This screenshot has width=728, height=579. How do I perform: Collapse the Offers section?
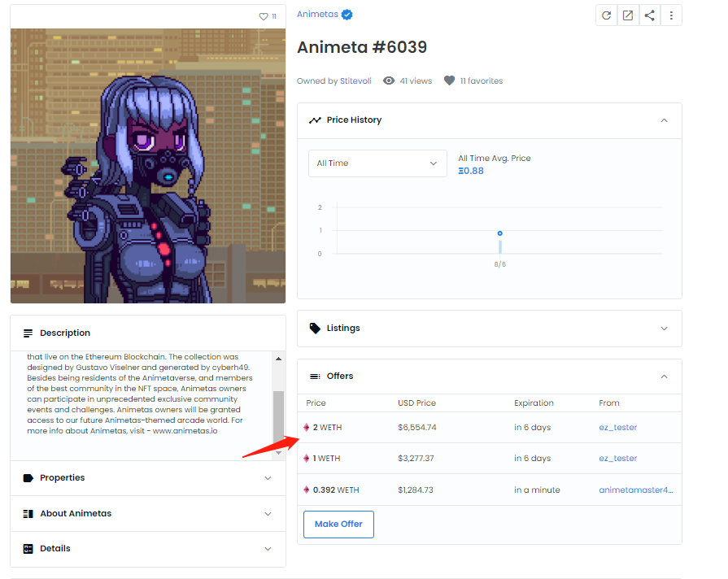pyautogui.click(x=664, y=376)
